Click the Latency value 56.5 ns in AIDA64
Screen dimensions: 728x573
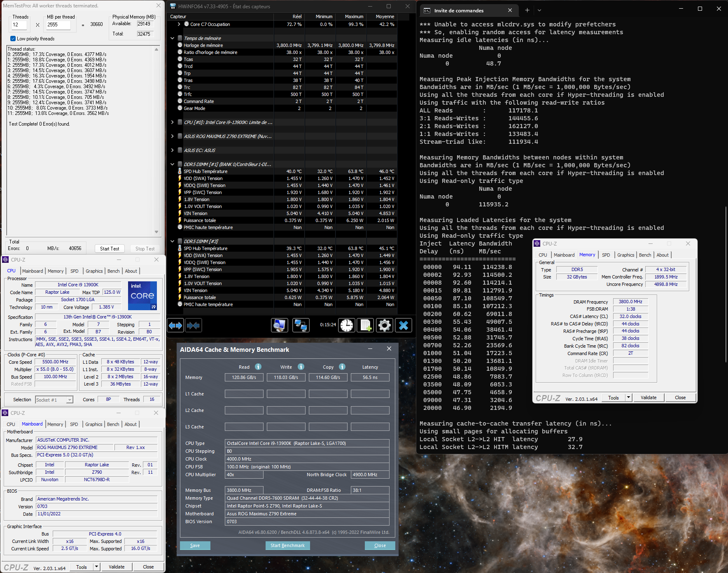370,377
